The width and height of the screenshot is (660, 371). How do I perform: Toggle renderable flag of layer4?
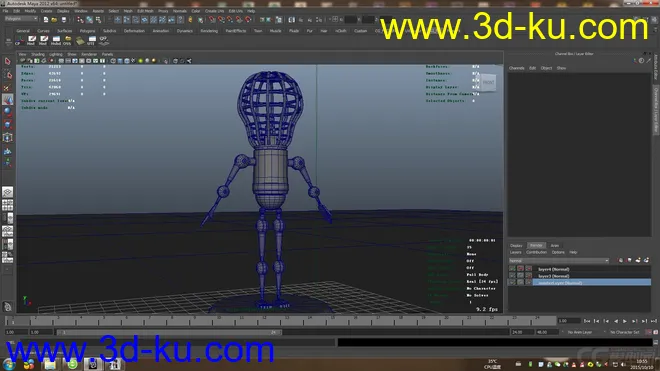[x=512, y=269]
